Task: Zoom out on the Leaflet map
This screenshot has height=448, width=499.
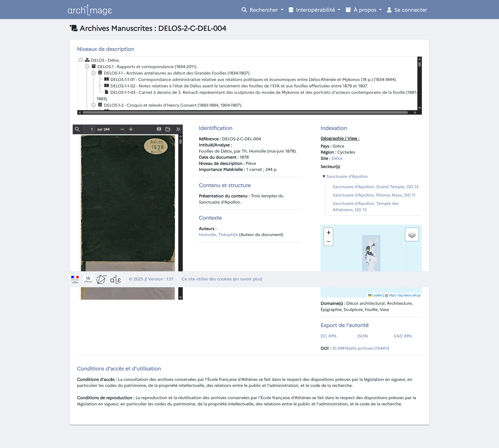Action: 329,242
